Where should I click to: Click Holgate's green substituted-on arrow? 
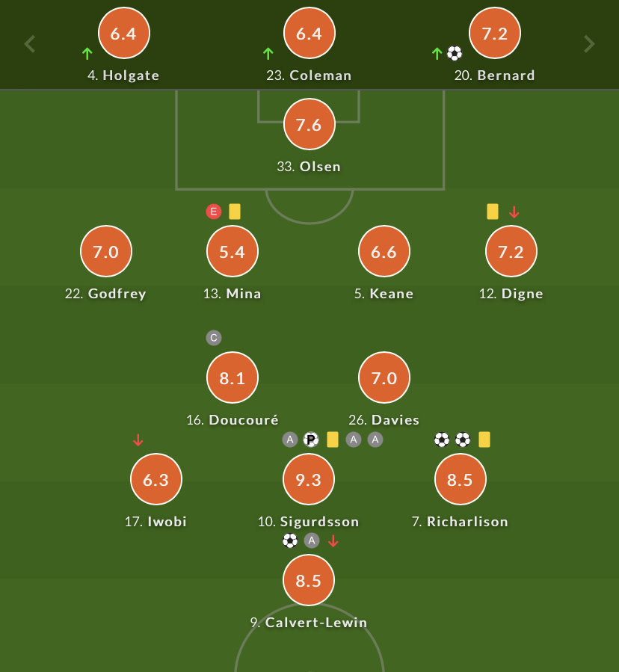pos(87,54)
